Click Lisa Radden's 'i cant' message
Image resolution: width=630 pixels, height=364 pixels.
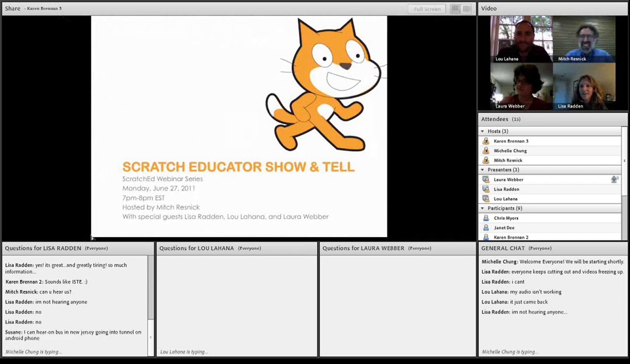503,282
